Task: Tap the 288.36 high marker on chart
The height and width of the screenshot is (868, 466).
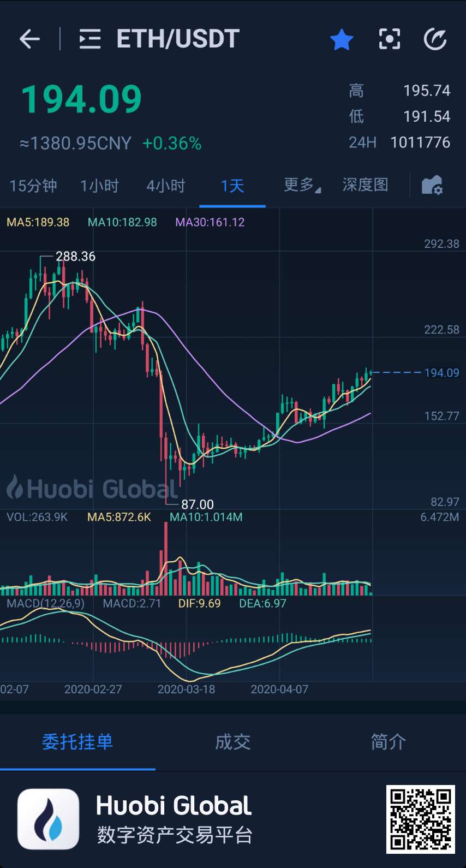Action: click(75, 256)
